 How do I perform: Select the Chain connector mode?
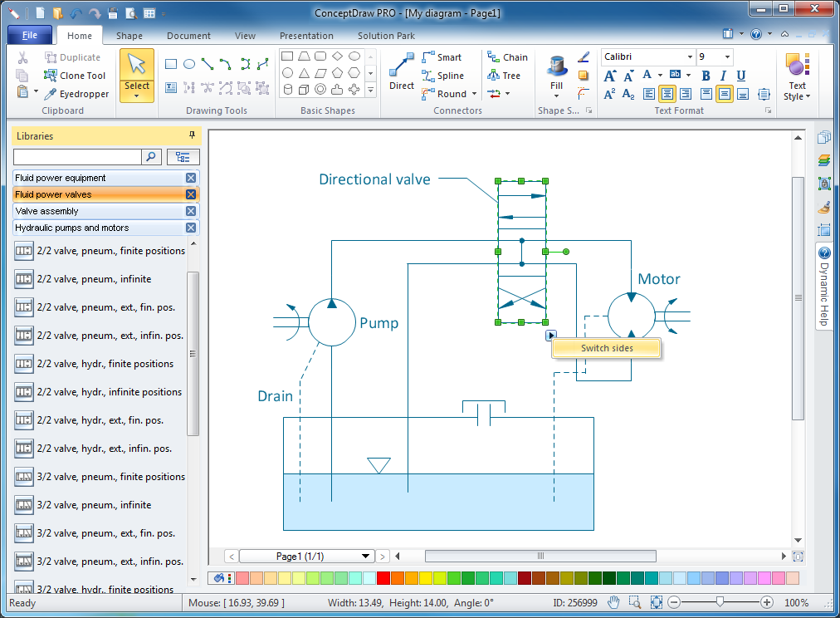tap(507, 57)
